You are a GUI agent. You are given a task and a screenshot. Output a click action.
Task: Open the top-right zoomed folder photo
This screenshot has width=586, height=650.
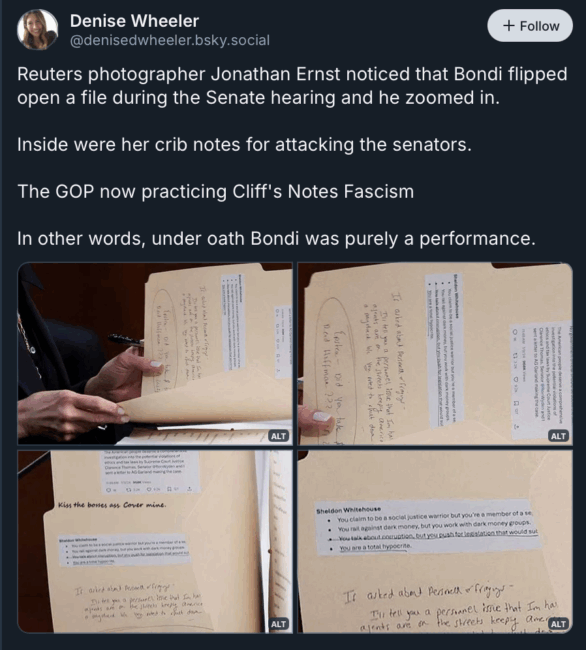click(435, 354)
